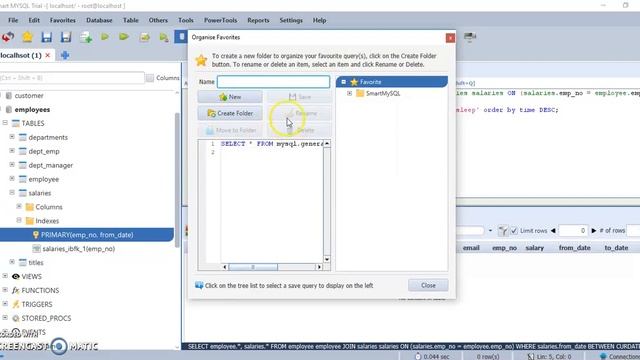This screenshot has height=360, width=640.
Task: Click the VIEWS eye icon
Action: click(16, 276)
